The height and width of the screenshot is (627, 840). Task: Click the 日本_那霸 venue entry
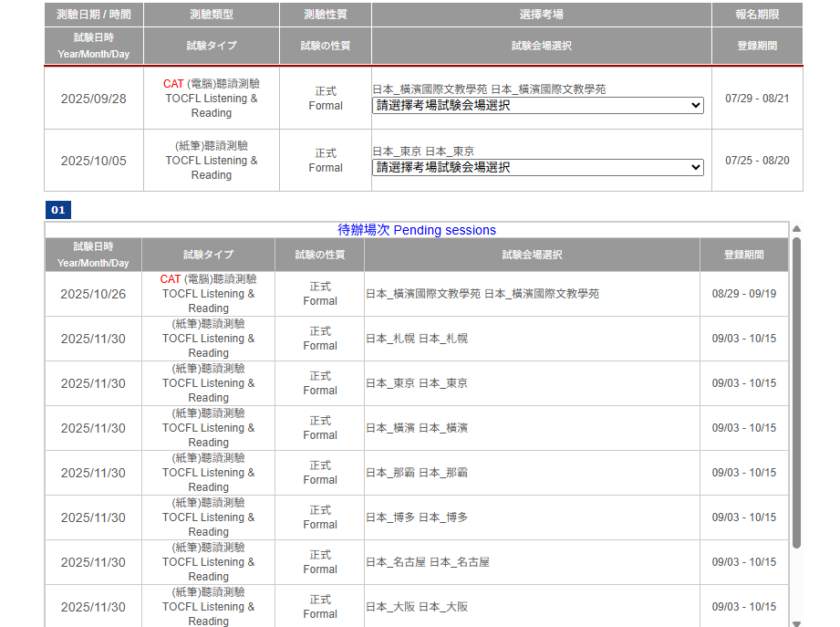(417, 473)
